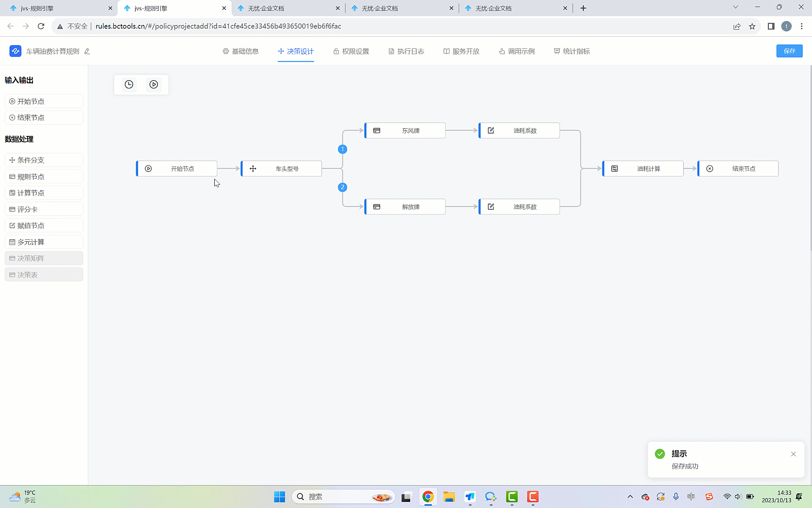
Task: Open the 执行日志 tab
Action: (406, 51)
